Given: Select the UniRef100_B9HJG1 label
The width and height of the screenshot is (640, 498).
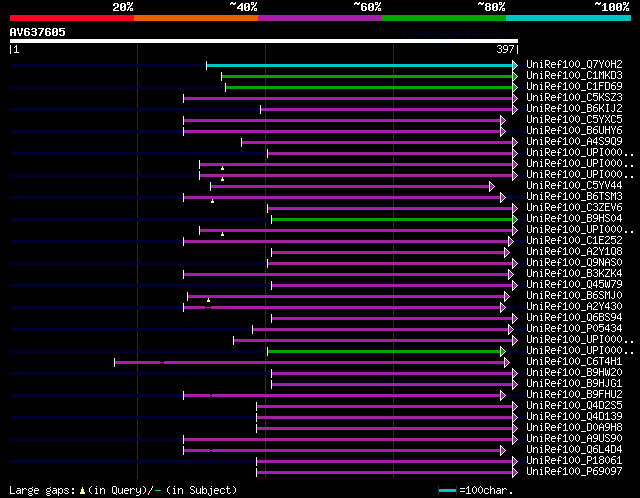Looking at the screenshot, I should click(574, 384).
